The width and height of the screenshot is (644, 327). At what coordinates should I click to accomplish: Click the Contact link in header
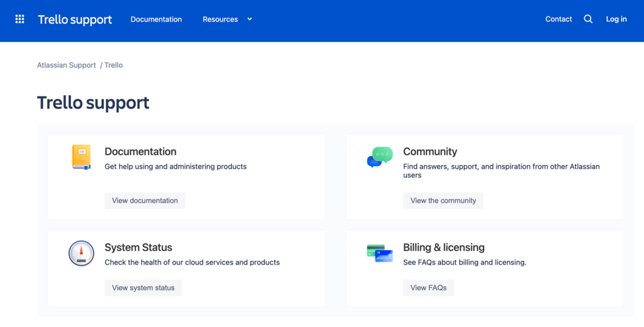(559, 19)
